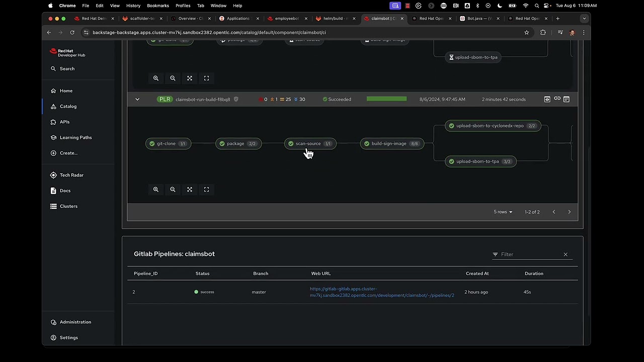Open the Catalog sidebar item
The image size is (644, 362).
(63, 106)
